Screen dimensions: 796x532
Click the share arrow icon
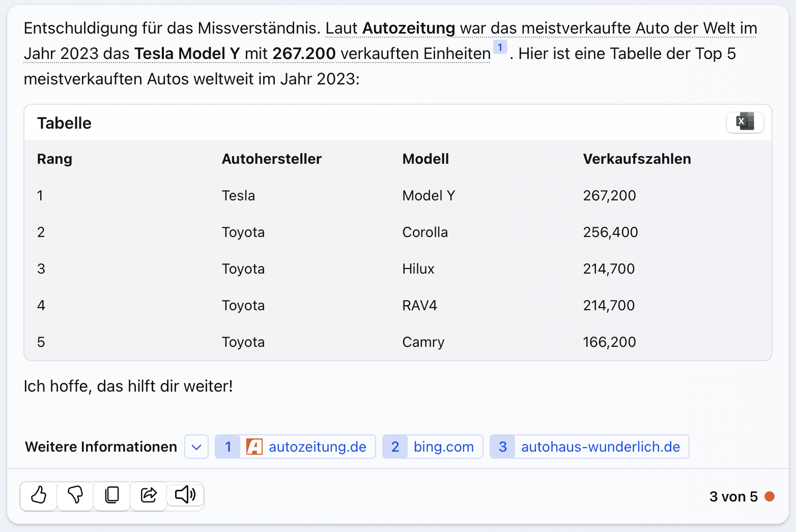pyautogui.click(x=149, y=495)
